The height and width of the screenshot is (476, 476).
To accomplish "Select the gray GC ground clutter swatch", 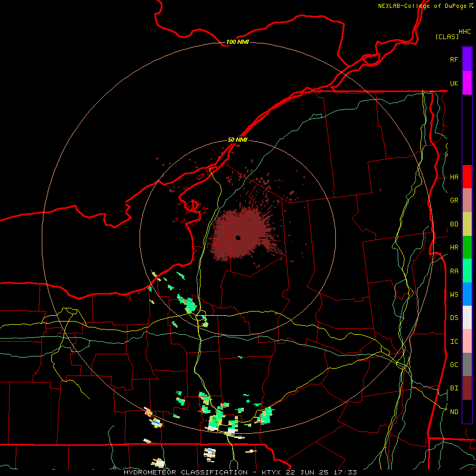I will point(467,364).
